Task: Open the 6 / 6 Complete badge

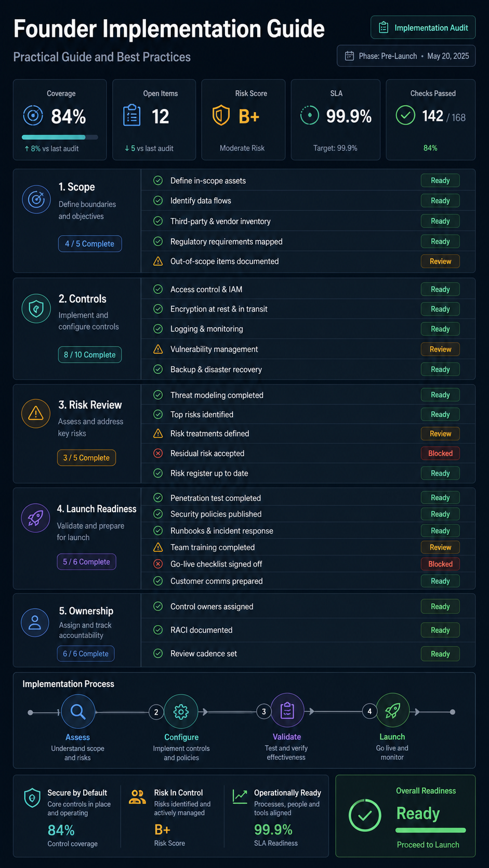Action: coord(86,654)
